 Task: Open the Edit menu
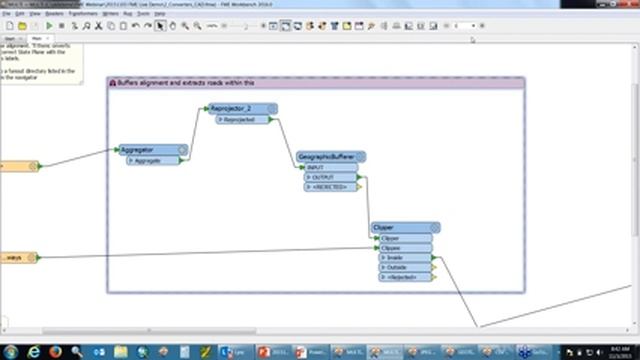[x=20, y=14]
